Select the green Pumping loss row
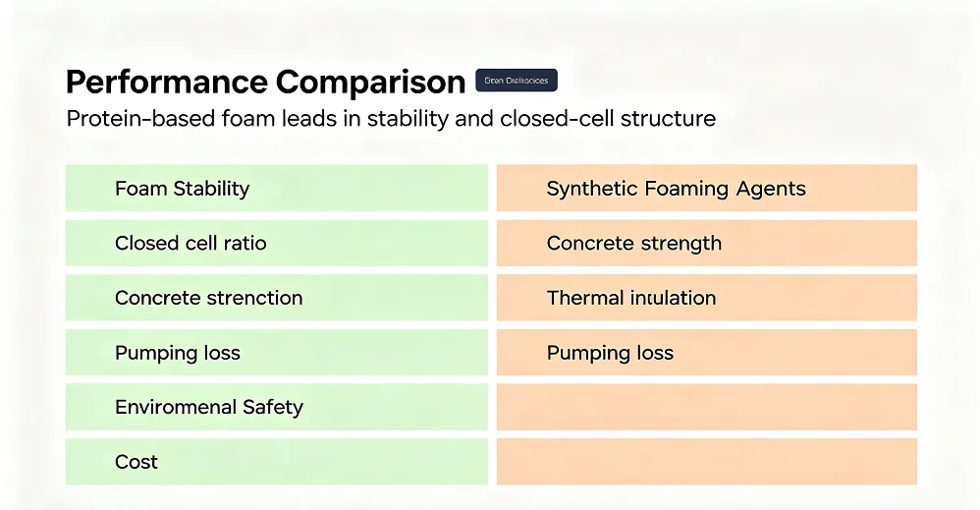Image resolution: width=980 pixels, height=510 pixels. 276,353
